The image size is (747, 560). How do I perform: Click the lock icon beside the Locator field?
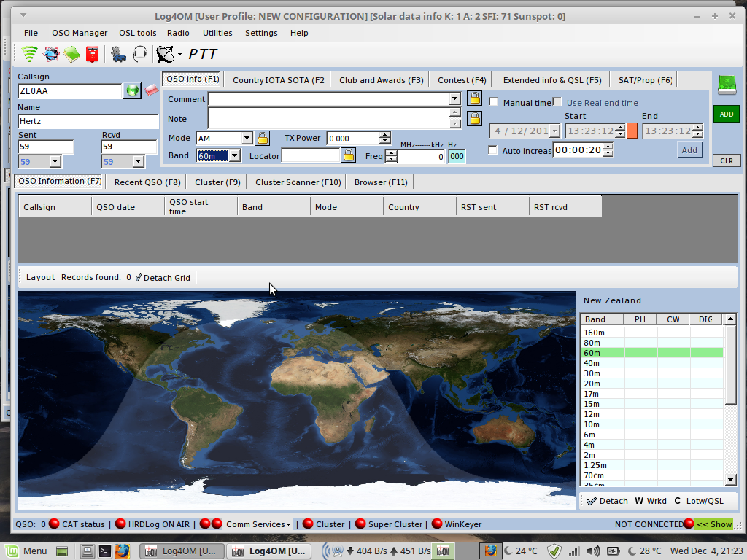point(349,155)
